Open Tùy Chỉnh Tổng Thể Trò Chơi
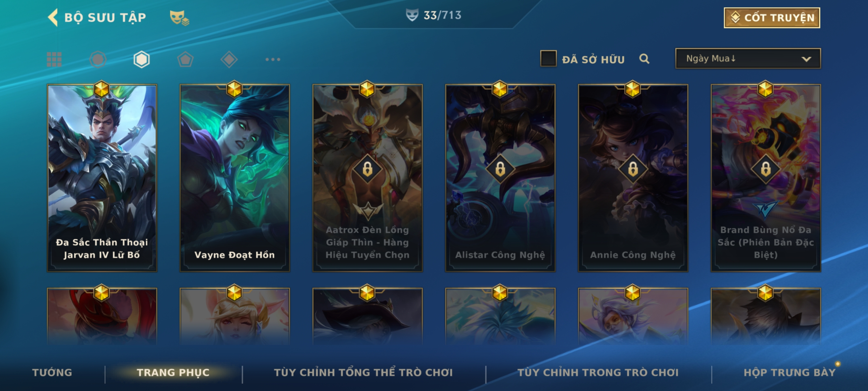The width and height of the screenshot is (868, 391). 363,373
